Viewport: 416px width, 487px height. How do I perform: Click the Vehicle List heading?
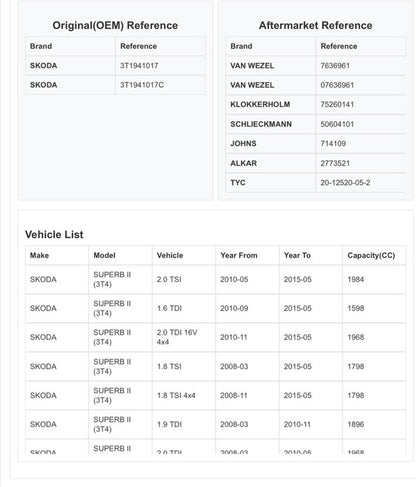coord(54,234)
